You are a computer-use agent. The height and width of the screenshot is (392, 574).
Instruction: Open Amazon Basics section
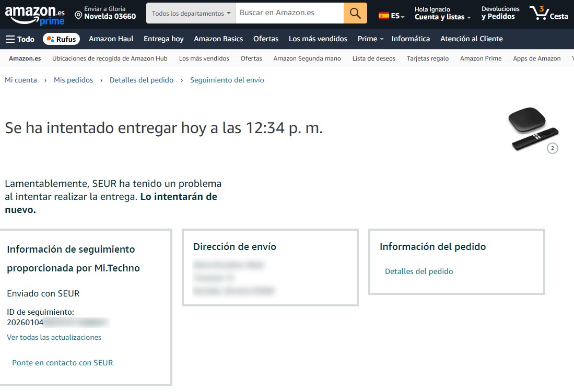tap(218, 39)
